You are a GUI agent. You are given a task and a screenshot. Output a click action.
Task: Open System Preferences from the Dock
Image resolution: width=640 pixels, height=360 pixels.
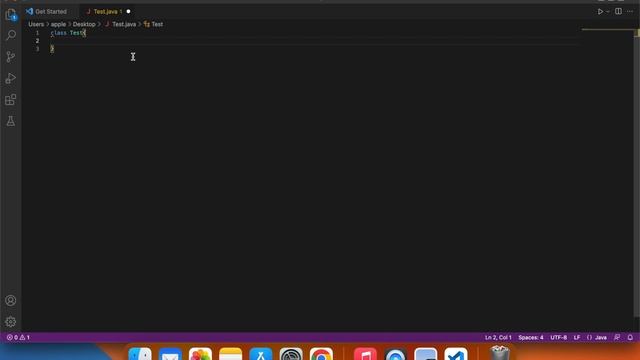click(291, 353)
